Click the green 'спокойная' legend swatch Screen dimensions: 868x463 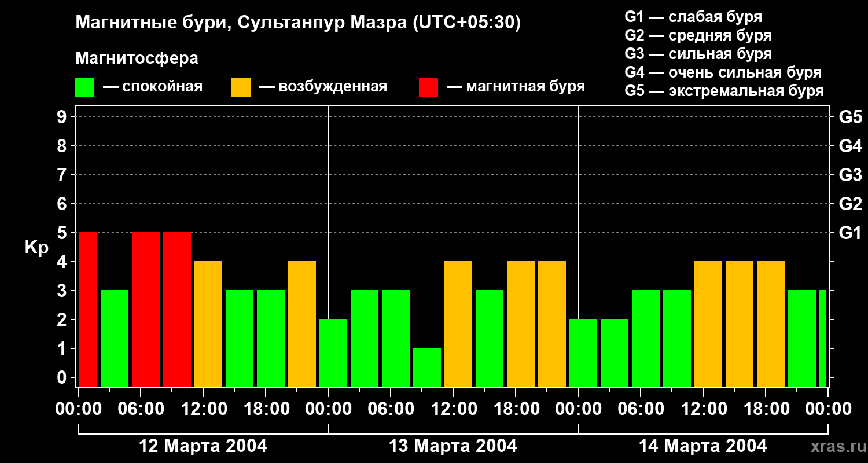(85, 87)
